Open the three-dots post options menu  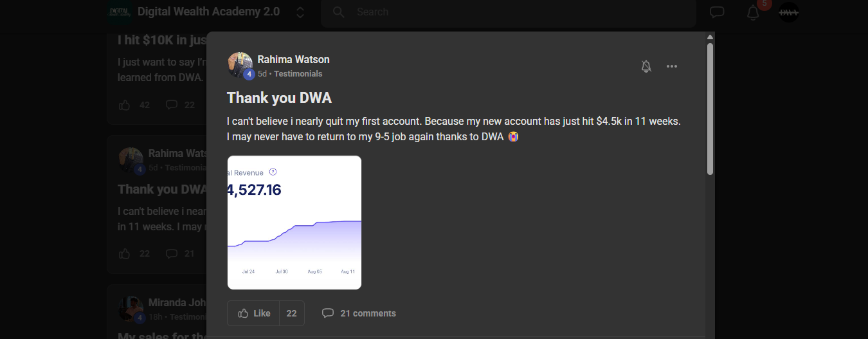pos(672,66)
